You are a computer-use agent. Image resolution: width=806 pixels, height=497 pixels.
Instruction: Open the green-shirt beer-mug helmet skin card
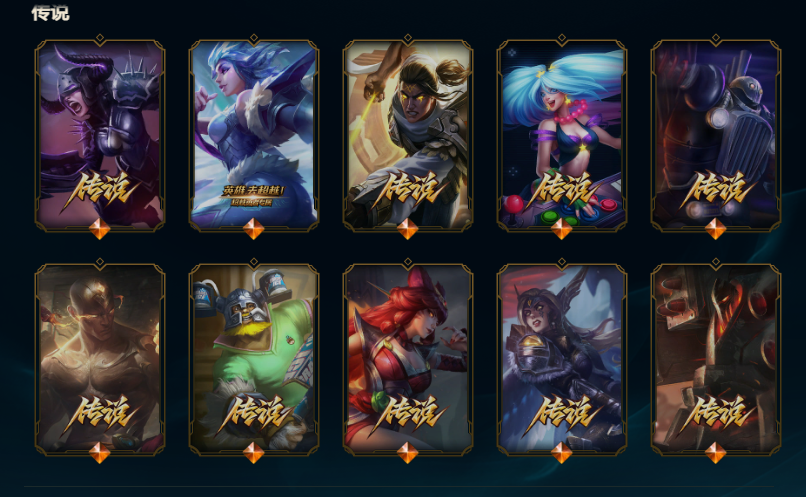pyautogui.click(x=254, y=359)
